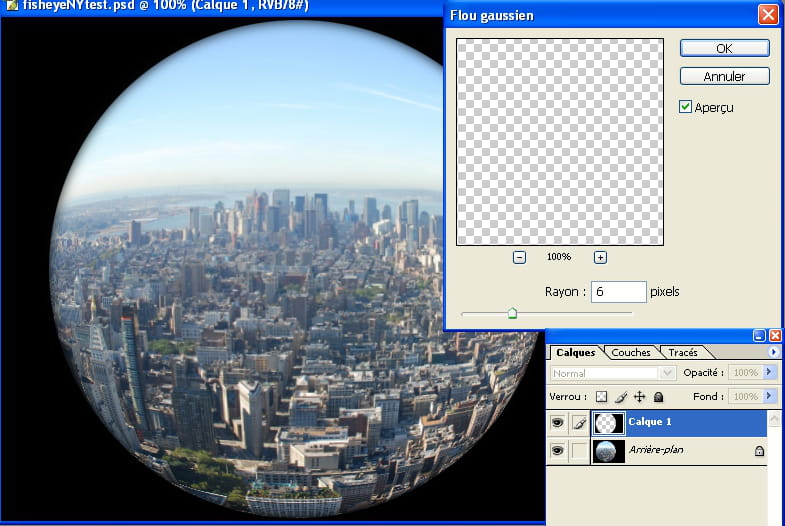The image size is (785, 526).
Task: Close the Flou gaussien dialog
Action: pos(768,15)
